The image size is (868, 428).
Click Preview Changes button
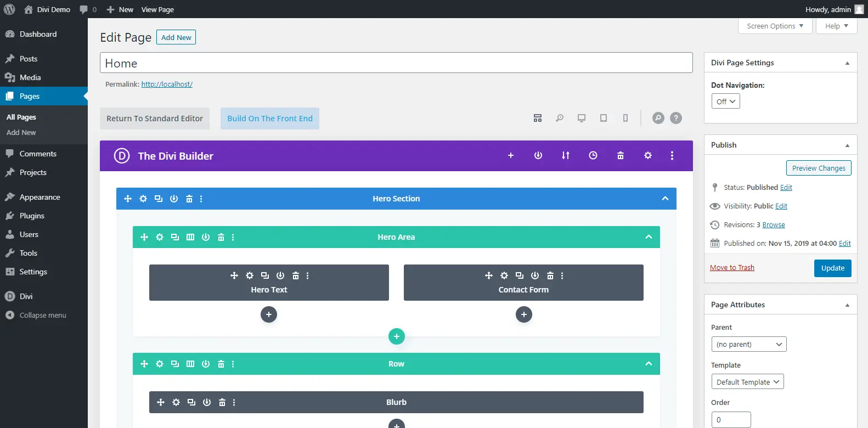[819, 168]
